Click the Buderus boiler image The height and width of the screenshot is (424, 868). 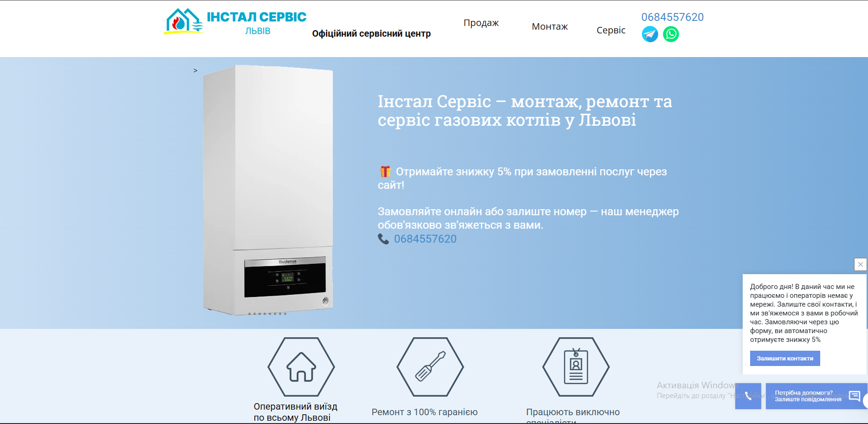tap(268, 190)
